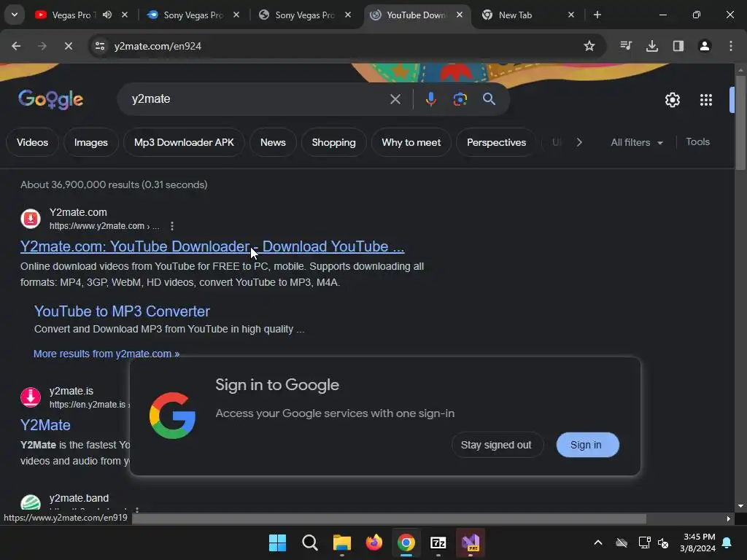The image size is (747, 560).
Task: Click Stay signed out button
Action: (x=496, y=445)
